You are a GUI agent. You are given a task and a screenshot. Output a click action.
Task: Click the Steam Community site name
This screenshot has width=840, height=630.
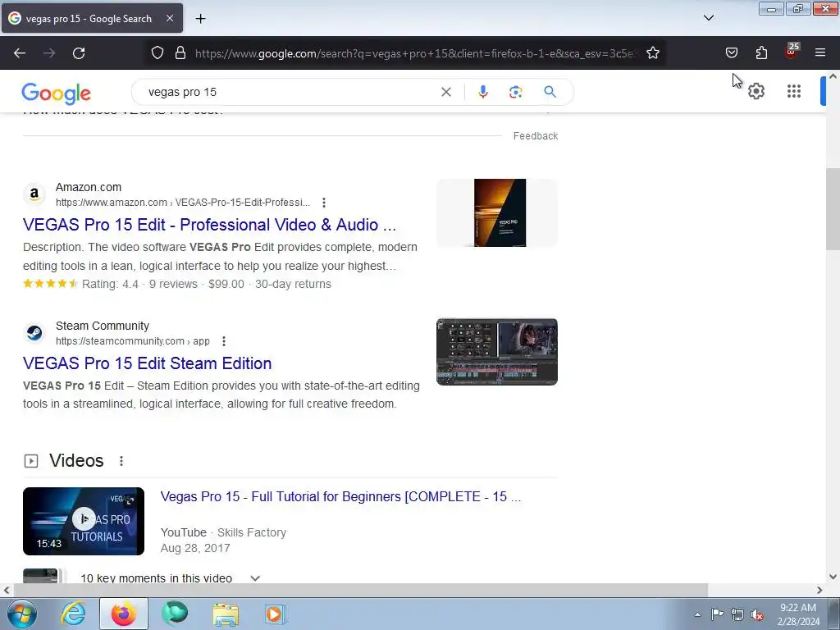pyautogui.click(x=103, y=326)
